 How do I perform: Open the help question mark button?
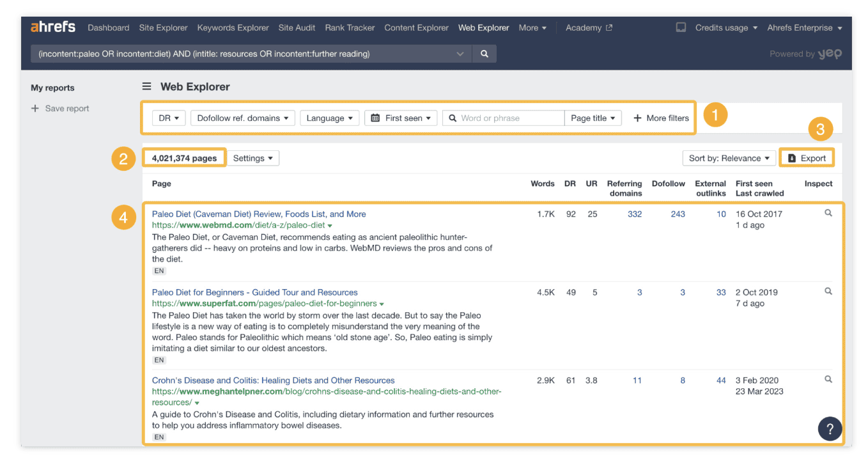830,429
